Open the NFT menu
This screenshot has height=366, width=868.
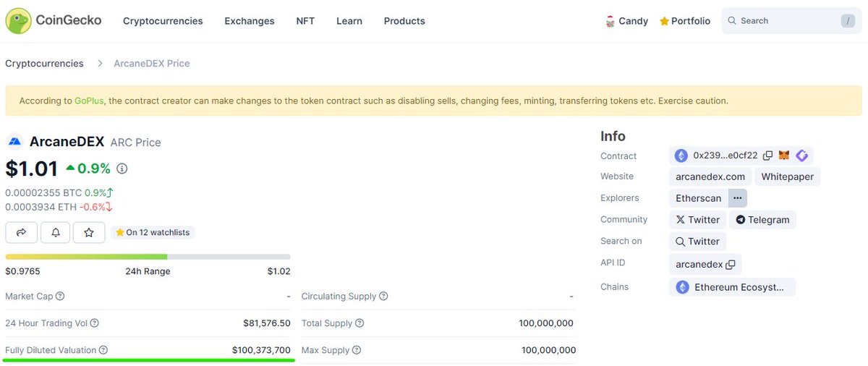305,21
